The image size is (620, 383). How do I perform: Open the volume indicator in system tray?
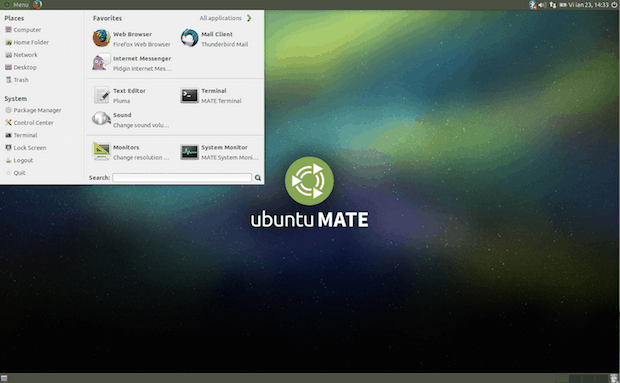click(542, 5)
